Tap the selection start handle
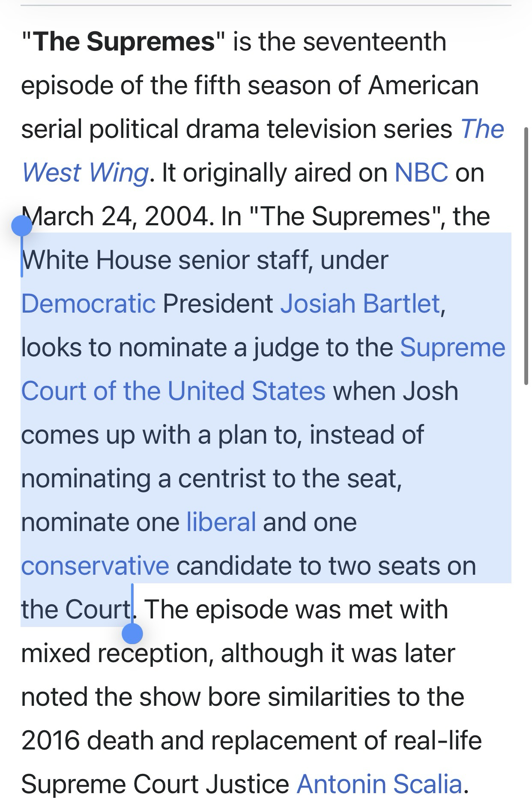The width and height of the screenshot is (532, 806). [x=22, y=226]
